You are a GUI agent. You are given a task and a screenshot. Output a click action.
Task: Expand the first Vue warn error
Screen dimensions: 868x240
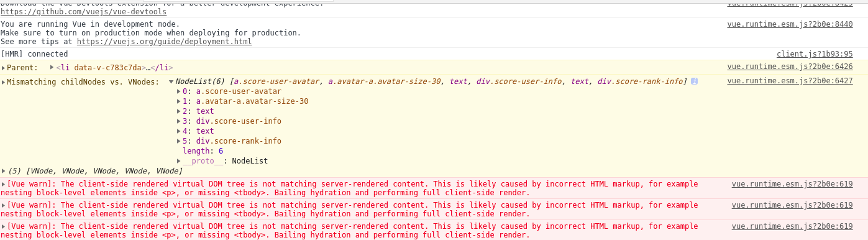(3, 184)
